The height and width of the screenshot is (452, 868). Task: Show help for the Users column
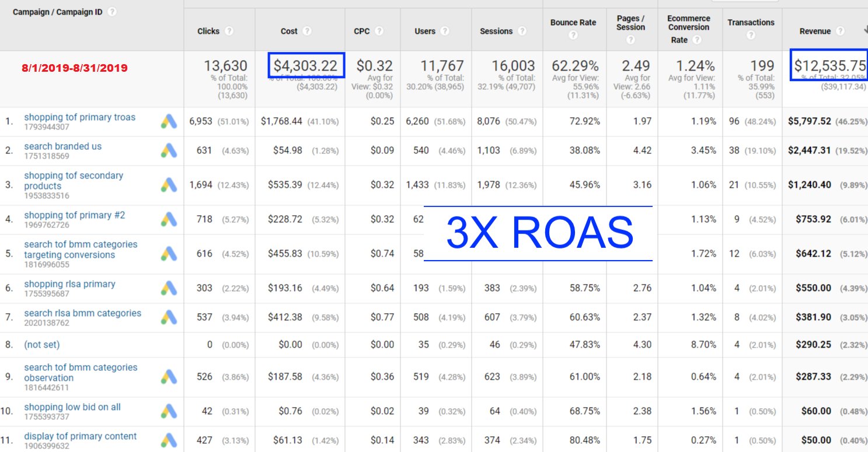tap(445, 31)
